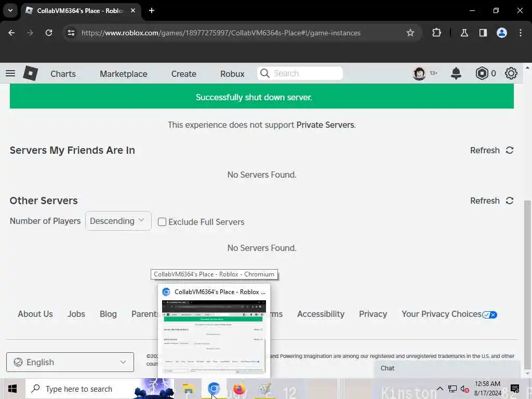Click the muted volume tray icon
This screenshot has width=532, height=399.
click(x=464, y=389)
